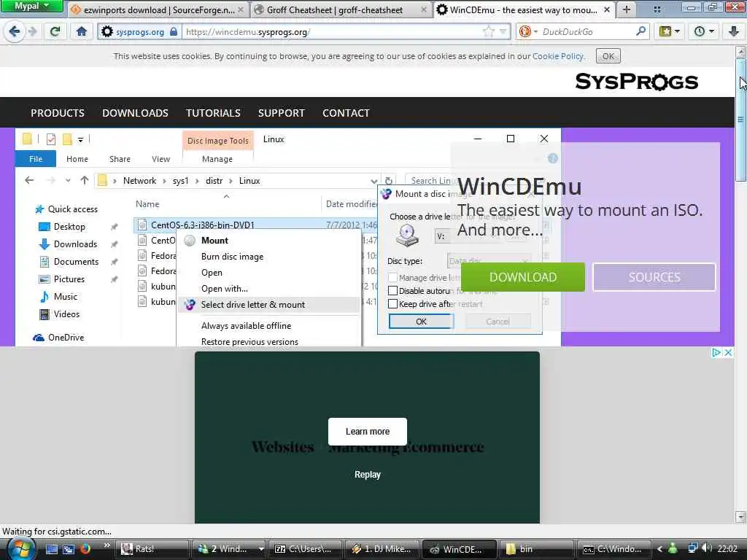This screenshot has height=560, width=747.
Task: Click the SOURCES button
Action: (x=654, y=277)
